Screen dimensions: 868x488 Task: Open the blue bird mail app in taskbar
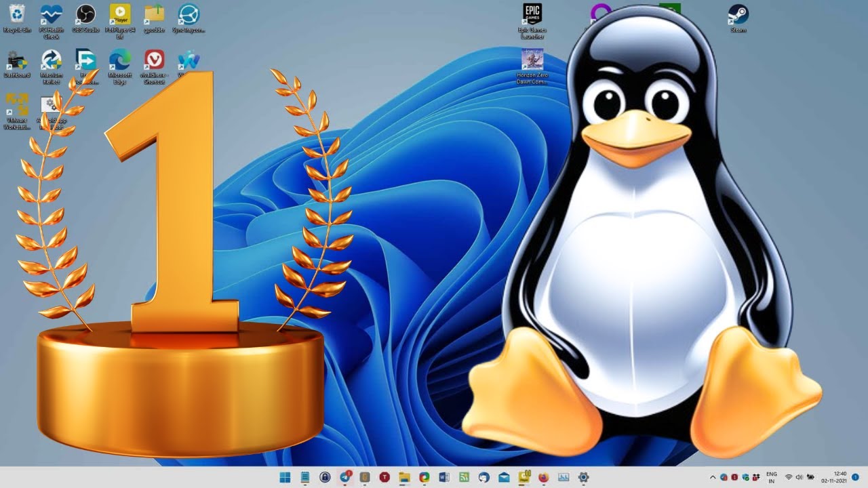(x=484, y=477)
